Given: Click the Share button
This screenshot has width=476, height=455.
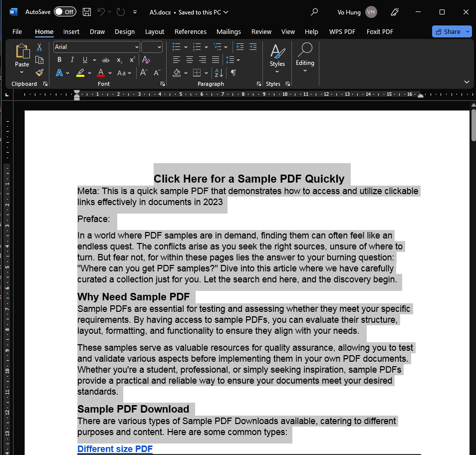Looking at the screenshot, I should point(449,32).
